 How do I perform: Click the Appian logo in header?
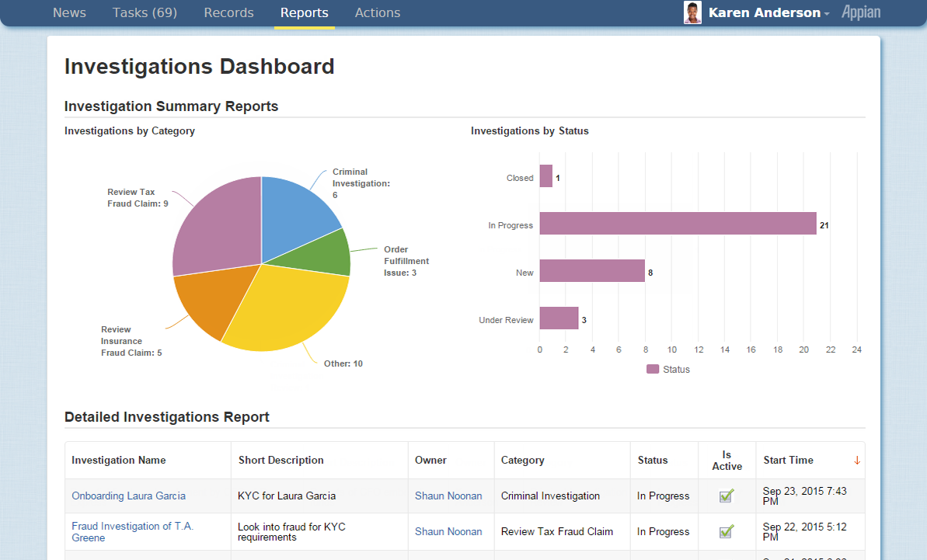tap(861, 12)
